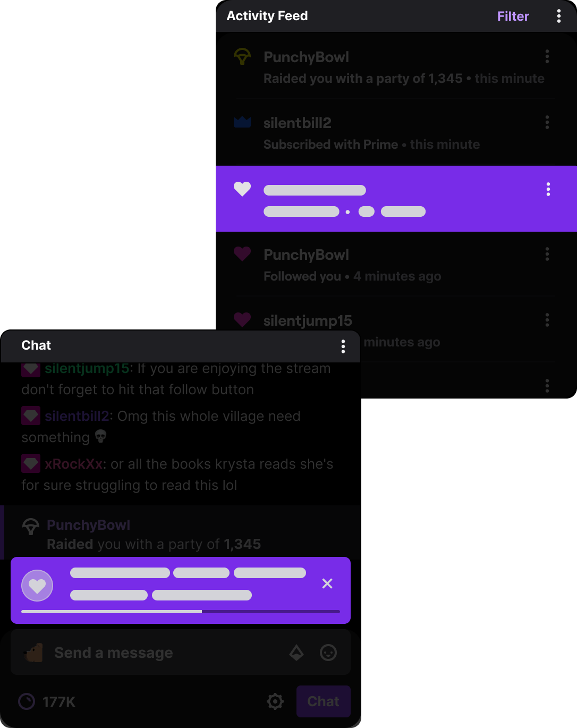Dismiss the purple follow notification banner

(x=327, y=583)
